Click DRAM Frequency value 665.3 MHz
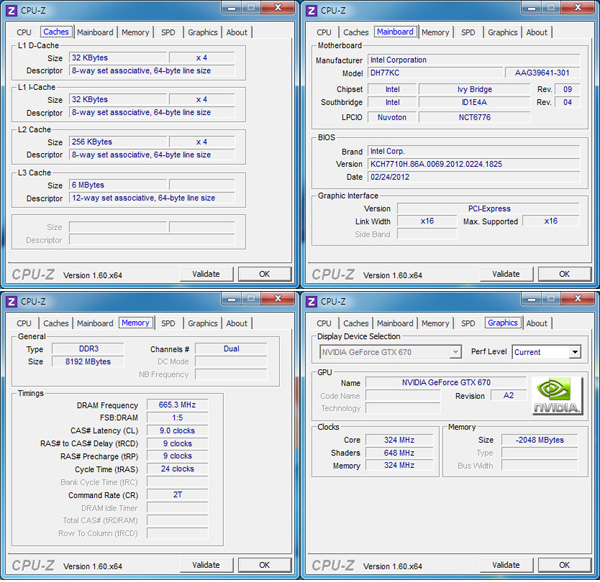 (177, 405)
